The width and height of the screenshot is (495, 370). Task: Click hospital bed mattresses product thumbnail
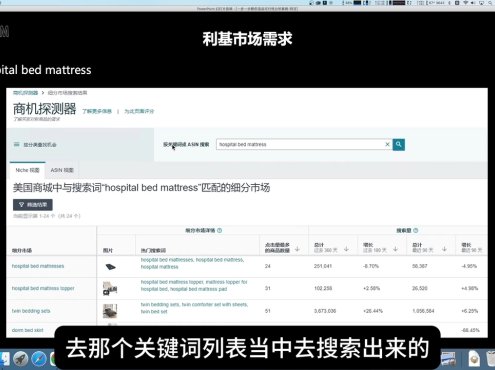click(110, 267)
